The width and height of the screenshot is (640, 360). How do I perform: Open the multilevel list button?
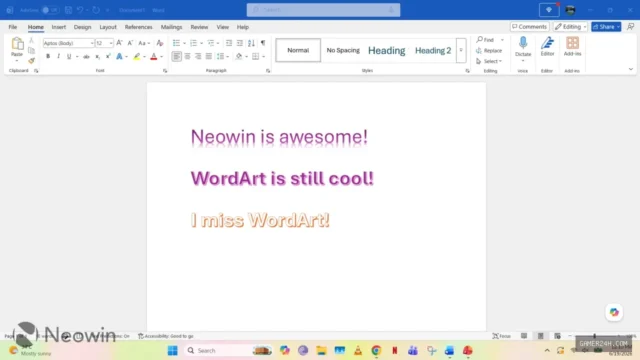tap(211, 43)
